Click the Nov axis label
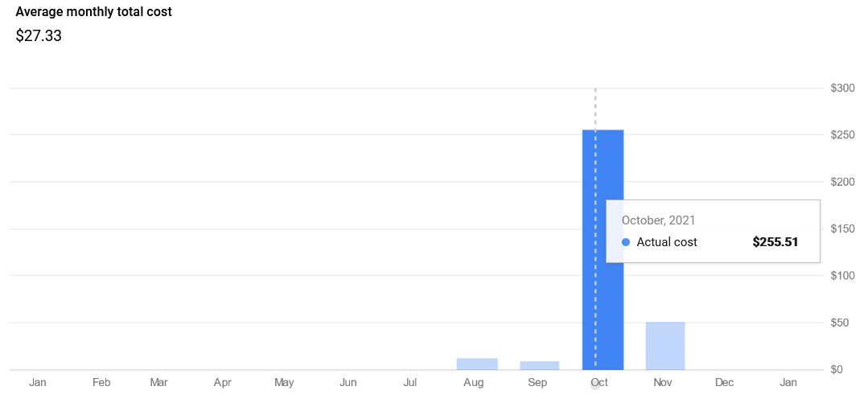Viewport: 868px width, 399px height. [661, 382]
